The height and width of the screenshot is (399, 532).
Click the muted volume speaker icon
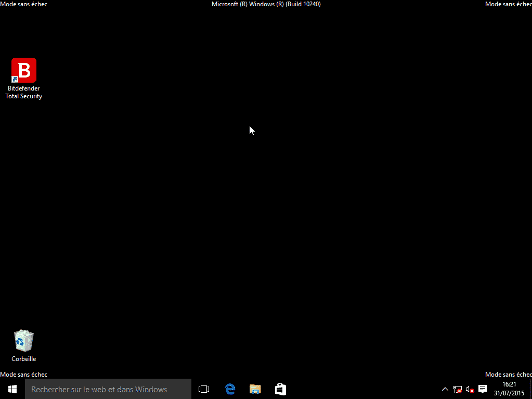pos(470,389)
